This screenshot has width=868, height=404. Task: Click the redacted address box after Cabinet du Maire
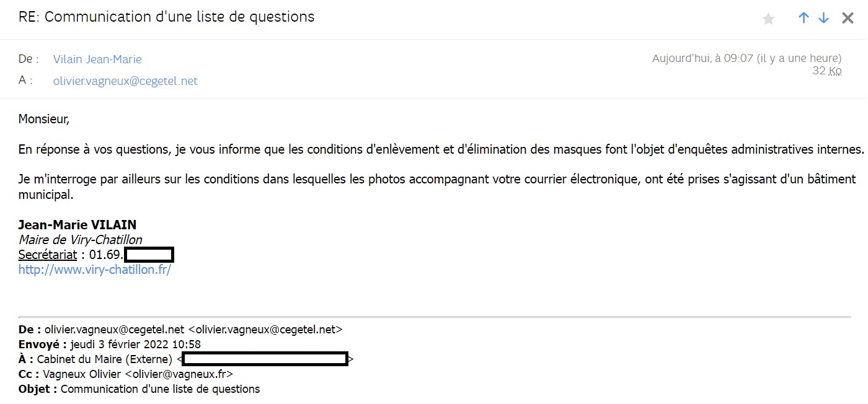tap(265, 359)
